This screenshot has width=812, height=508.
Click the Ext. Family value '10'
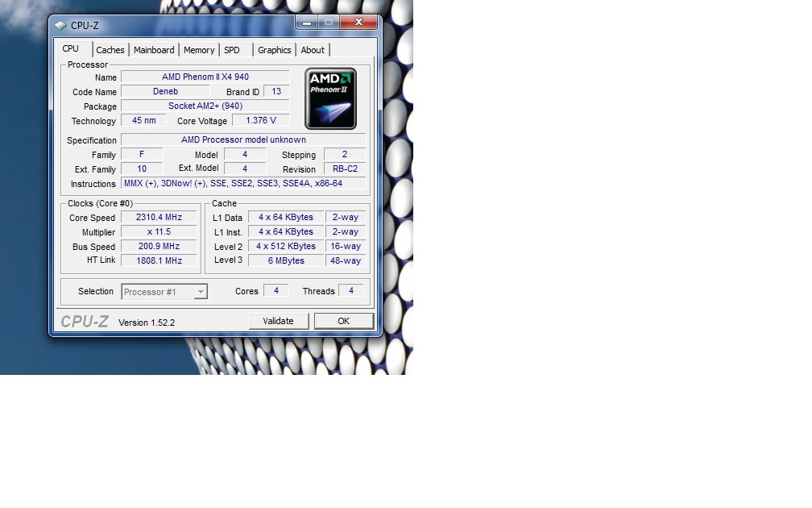tap(142, 169)
